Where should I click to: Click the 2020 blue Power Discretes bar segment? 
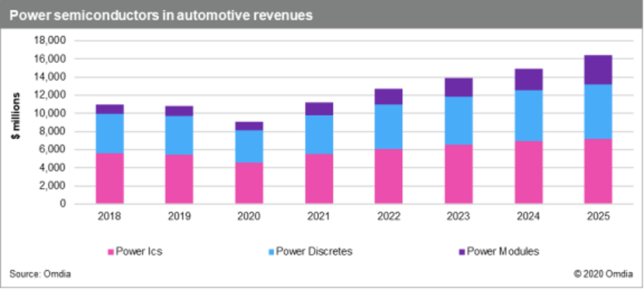click(x=249, y=146)
